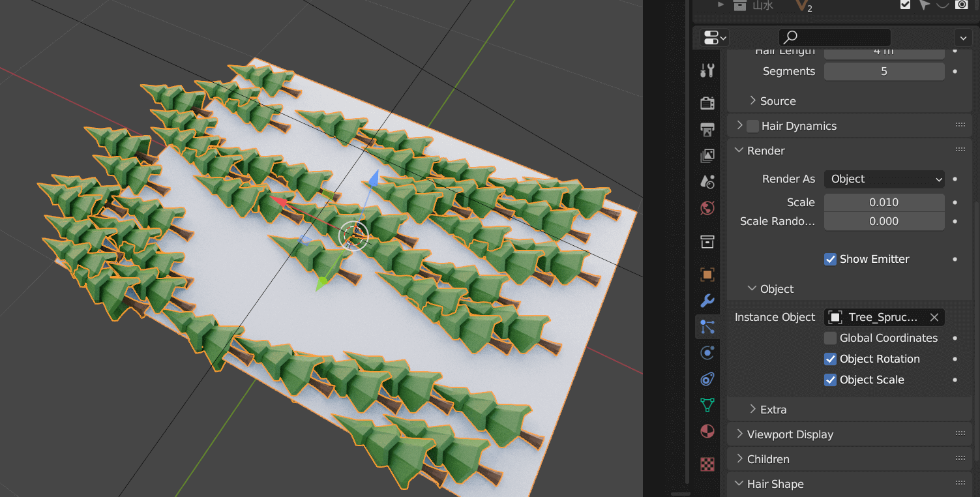The image size is (980, 497).
Task: Expand the Source subpanel
Action: tap(777, 102)
